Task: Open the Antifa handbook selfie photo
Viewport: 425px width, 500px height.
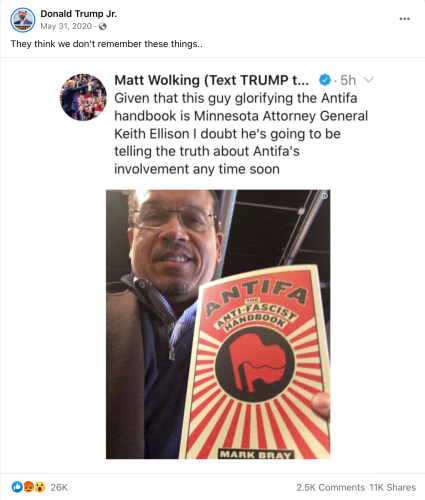Action: 218,324
